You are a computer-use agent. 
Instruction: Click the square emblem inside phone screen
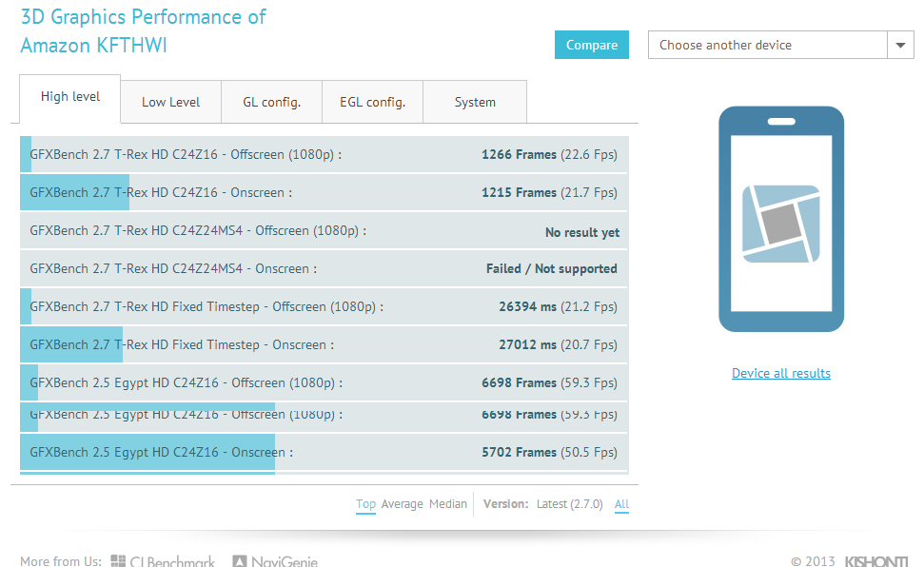click(x=781, y=224)
